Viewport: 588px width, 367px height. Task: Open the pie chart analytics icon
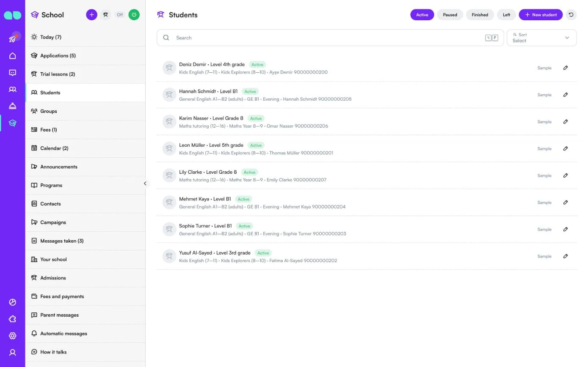point(13,302)
